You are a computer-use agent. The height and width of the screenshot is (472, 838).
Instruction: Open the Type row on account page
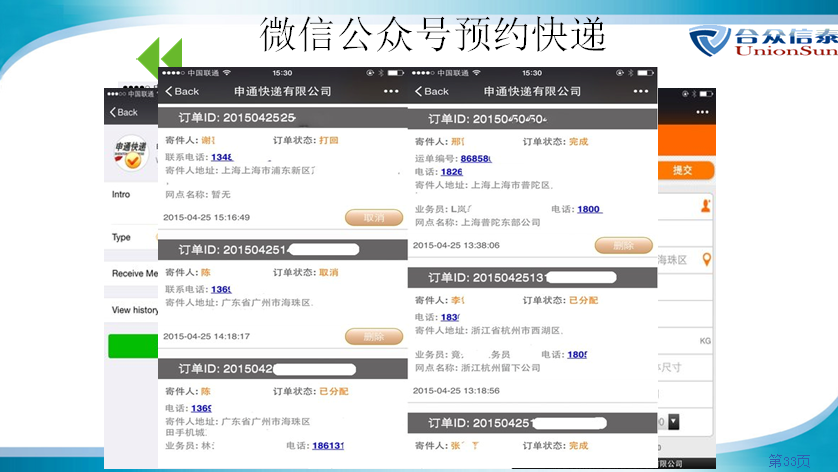point(131,237)
